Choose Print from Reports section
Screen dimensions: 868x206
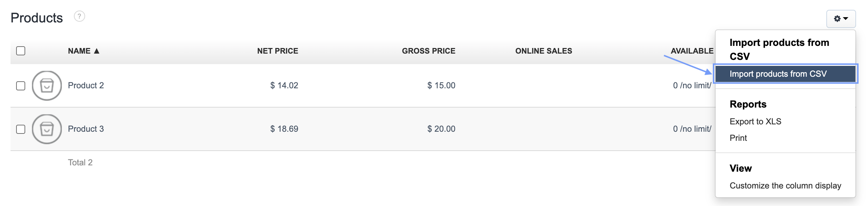pos(738,138)
